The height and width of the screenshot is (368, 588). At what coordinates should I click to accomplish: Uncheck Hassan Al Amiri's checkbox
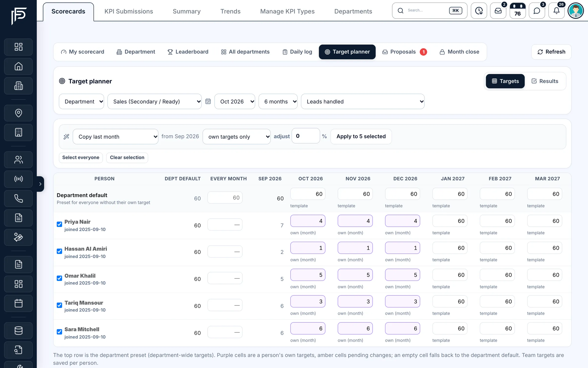(x=59, y=251)
